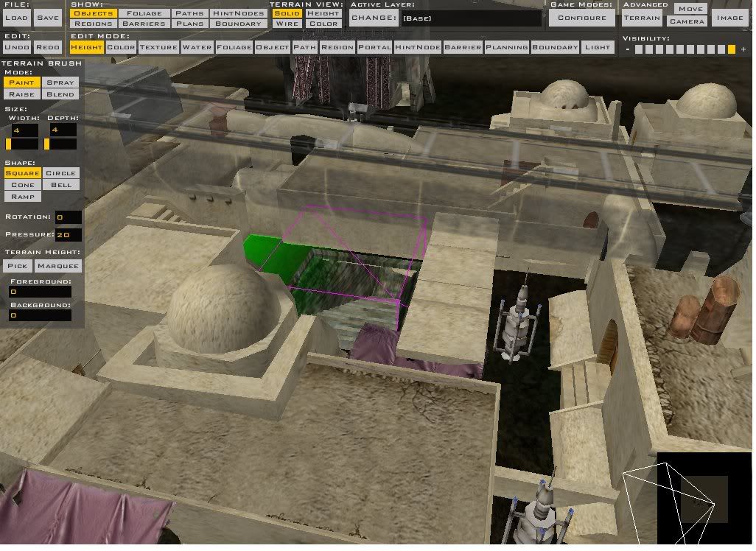Select Blend brush mode
The image size is (756, 551).
click(60, 94)
